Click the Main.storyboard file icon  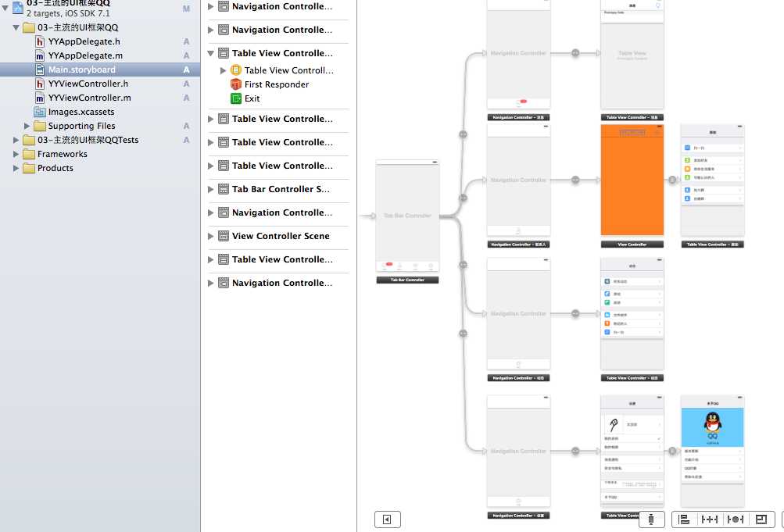(x=40, y=70)
